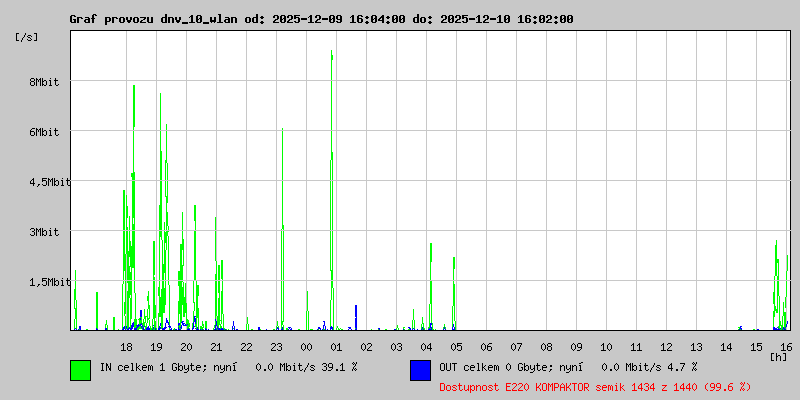Click the [/s] unit label
This screenshot has height=400, width=800.
pos(27,37)
